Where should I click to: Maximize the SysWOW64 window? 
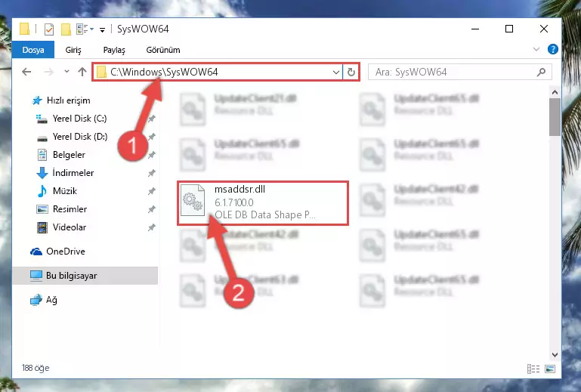pos(509,29)
